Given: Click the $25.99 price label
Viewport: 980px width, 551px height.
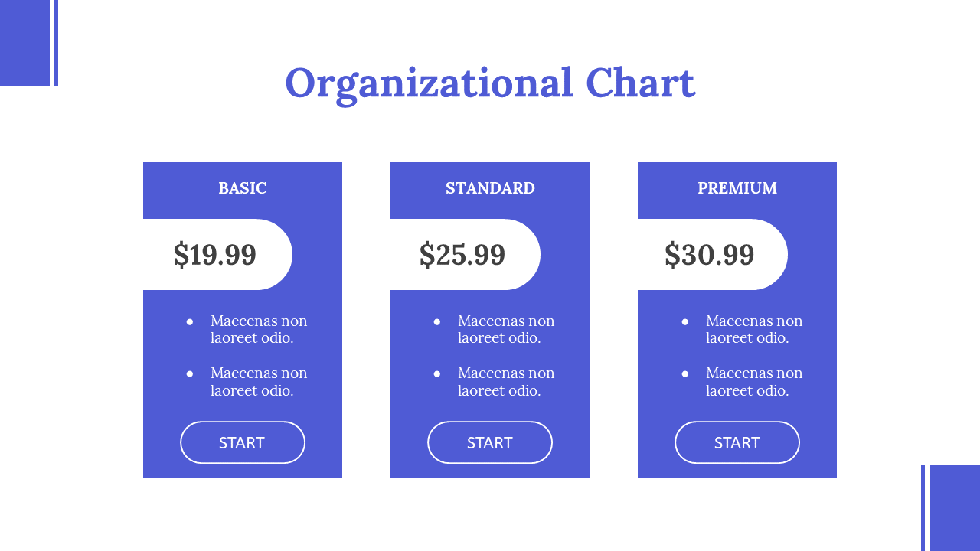Looking at the screenshot, I should click(462, 255).
